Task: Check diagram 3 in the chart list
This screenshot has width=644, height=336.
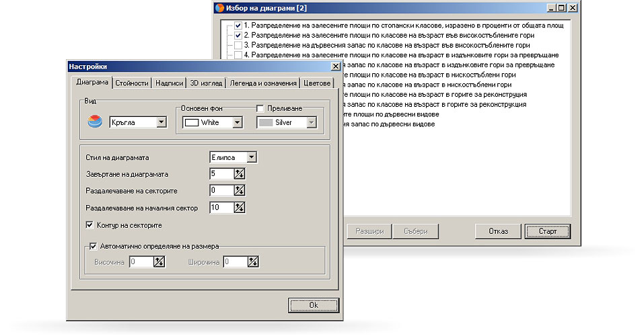Action: click(x=238, y=45)
